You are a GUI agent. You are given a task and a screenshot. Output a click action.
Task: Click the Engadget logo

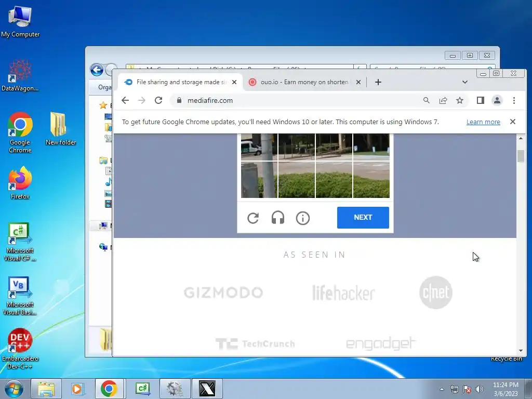(381, 343)
